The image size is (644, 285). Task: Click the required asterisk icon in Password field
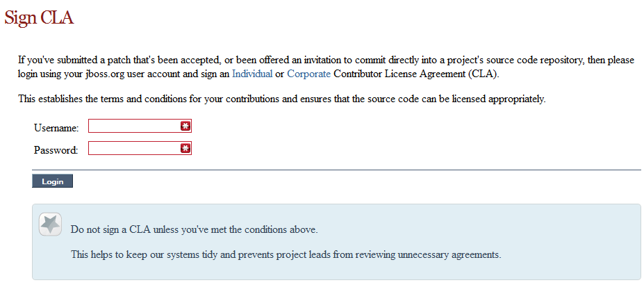click(185, 148)
